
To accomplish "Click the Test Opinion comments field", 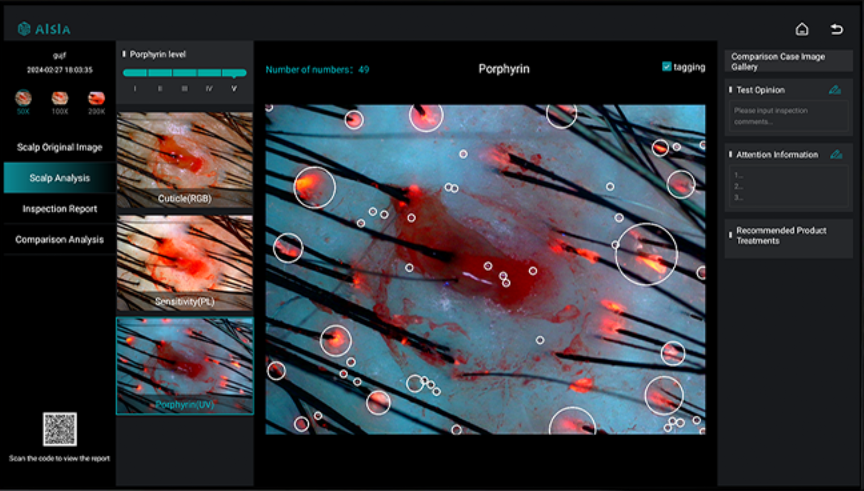I will [x=788, y=115].
